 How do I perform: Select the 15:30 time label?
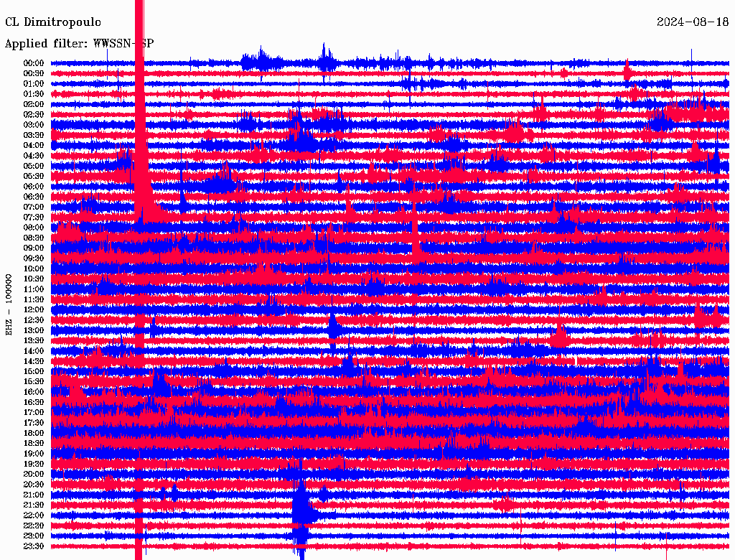pos(34,382)
